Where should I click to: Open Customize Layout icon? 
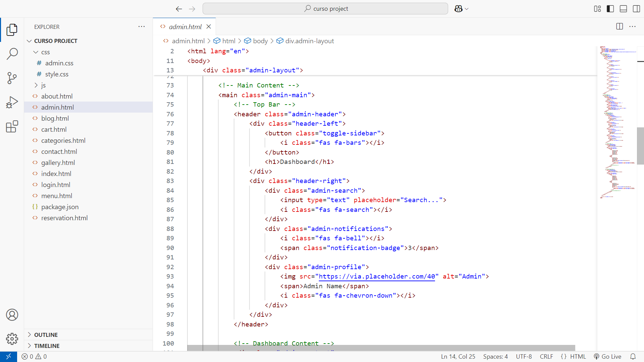597,9
